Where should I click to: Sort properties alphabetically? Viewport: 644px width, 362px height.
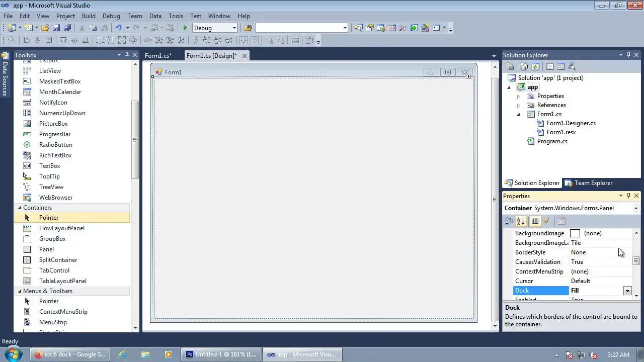(521, 221)
